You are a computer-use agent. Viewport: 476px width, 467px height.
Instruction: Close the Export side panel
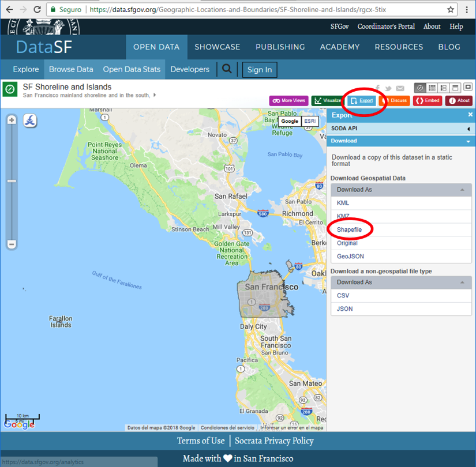point(470,114)
